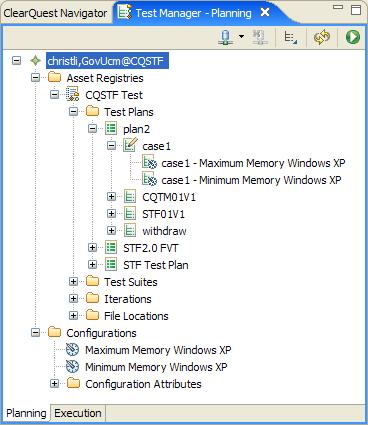Select the STF2.0 FVT label
368x425 pixels.
151,248
